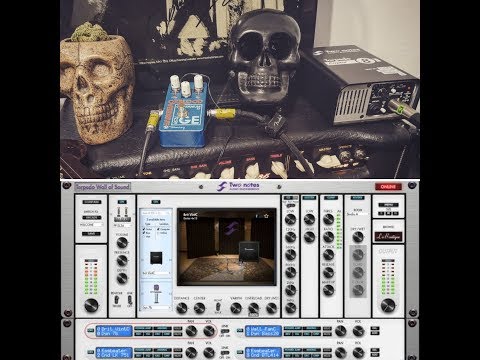The width and height of the screenshot is (480, 360).
Task: Open the tube type dropdown
Action: click(x=122, y=226)
